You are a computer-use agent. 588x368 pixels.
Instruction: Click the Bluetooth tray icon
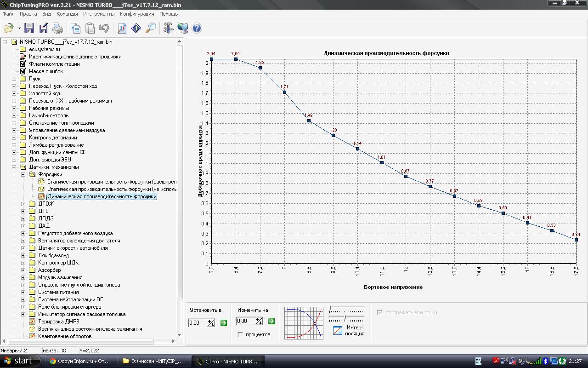[545, 361]
